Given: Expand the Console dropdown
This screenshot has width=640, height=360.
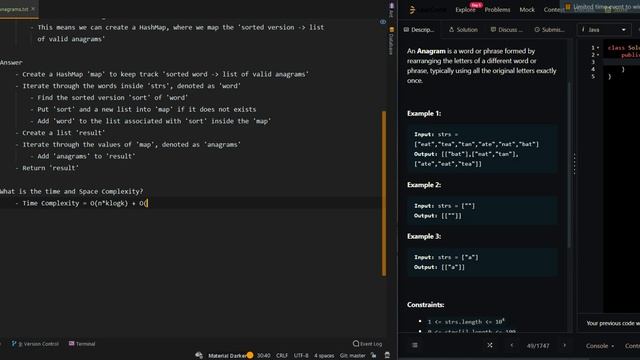Looking at the screenshot, I should click(x=600, y=346).
